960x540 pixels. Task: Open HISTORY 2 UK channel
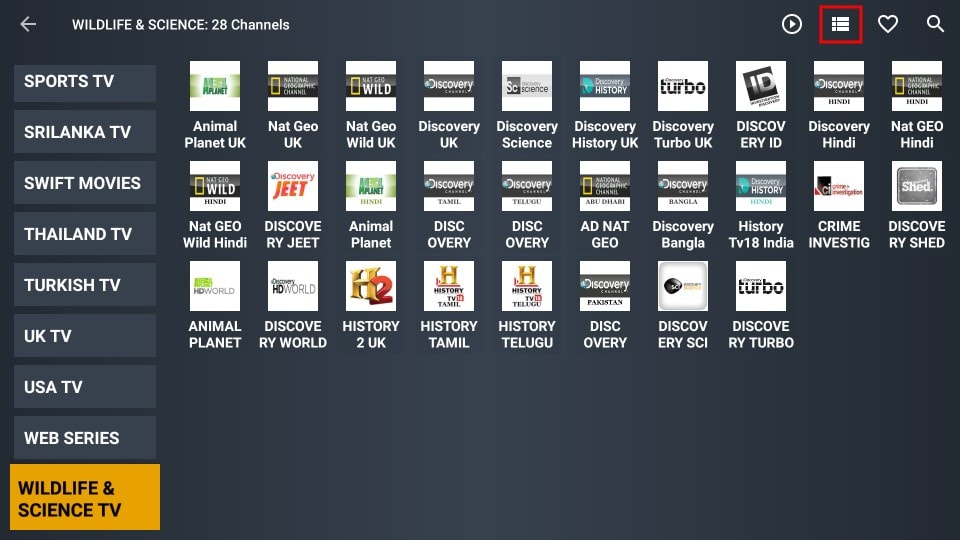coord(371,306)
